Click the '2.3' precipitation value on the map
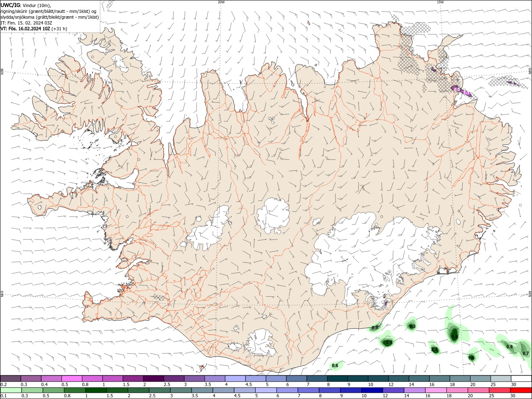Image resolution: width=532 pixels, height=399 pixels. click(x=435, y=350)
